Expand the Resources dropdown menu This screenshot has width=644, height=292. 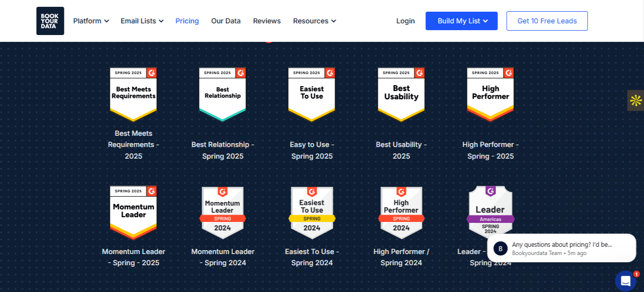315,21
